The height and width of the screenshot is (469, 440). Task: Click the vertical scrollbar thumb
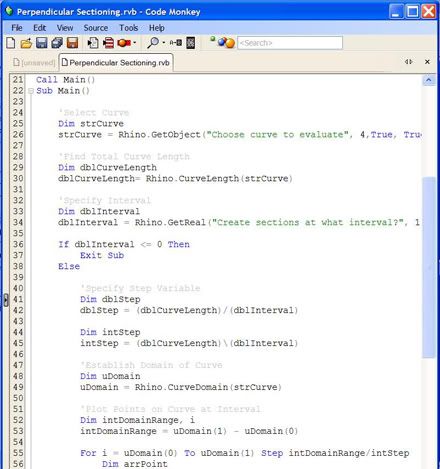(x=429, y=267)
